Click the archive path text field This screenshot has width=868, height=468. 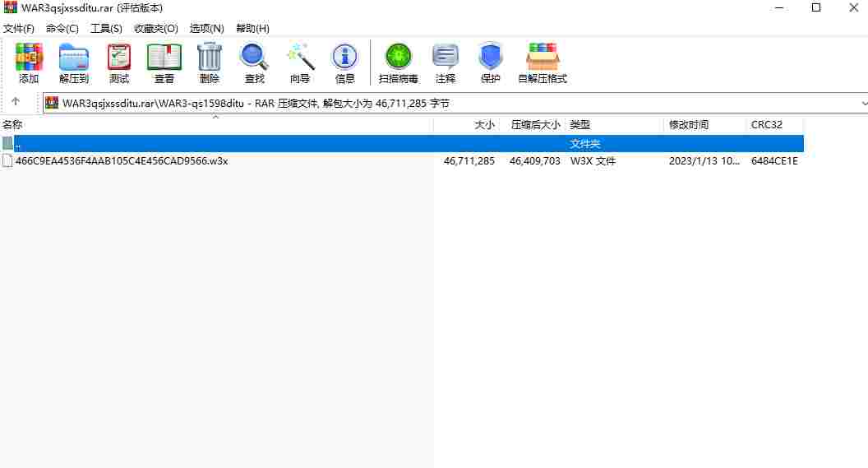click(455, 103)
